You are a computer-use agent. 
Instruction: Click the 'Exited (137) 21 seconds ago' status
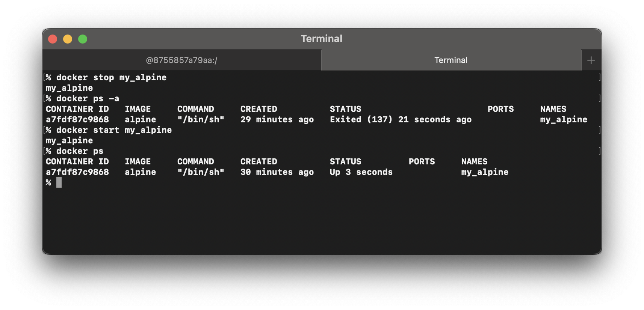401,120
